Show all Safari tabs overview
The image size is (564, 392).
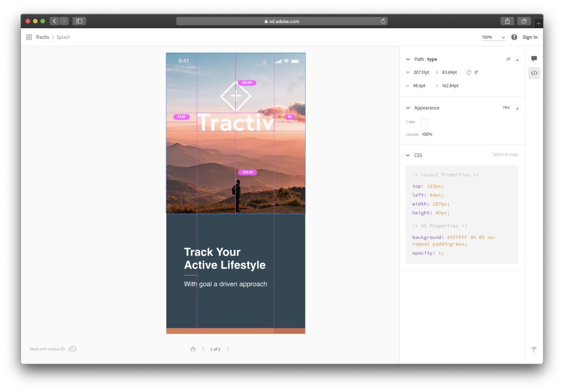[x=524, y=21]
